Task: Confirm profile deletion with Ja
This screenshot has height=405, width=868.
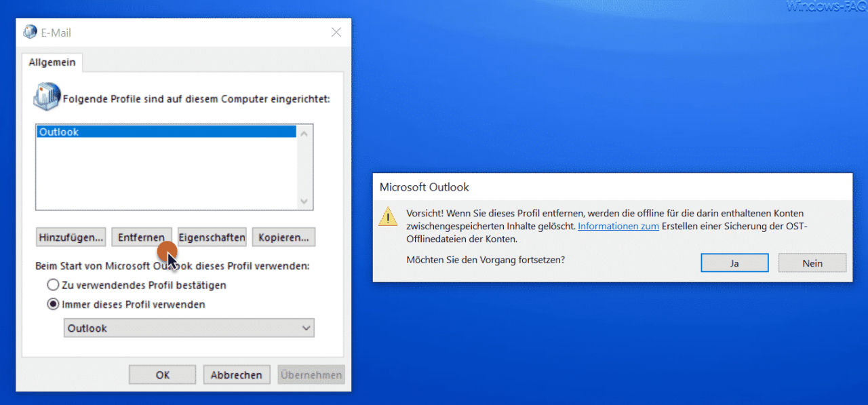Action: click(x=734, y=263)
